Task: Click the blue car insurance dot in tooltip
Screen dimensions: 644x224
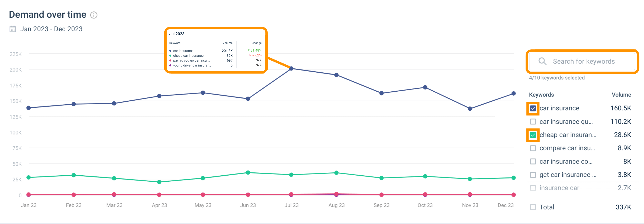Action: pos(170,50)
